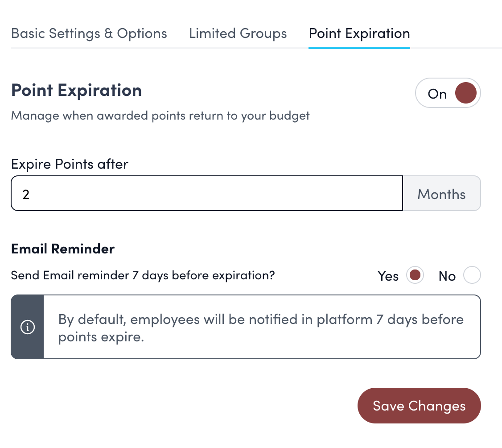The image size is (502, 448).
Task: Select the "2" in the expiration duration box
Action: pos(25,194)
